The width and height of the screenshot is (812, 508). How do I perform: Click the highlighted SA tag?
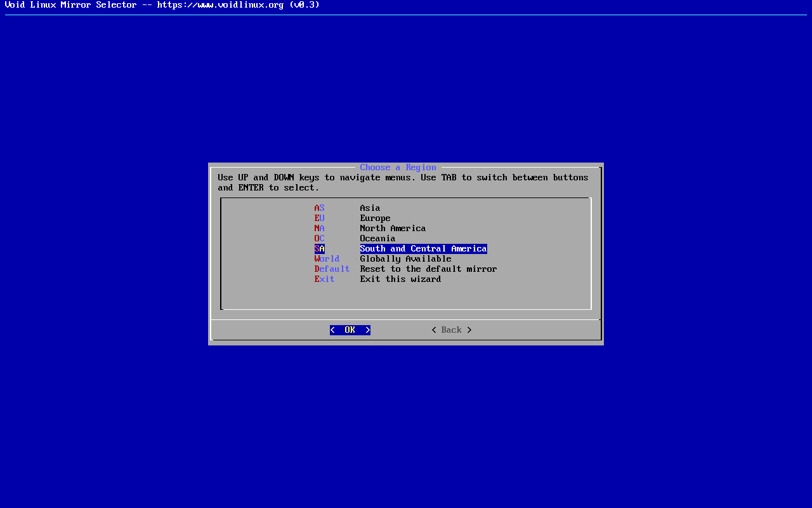pyautogui.click(x=319, y=248)
